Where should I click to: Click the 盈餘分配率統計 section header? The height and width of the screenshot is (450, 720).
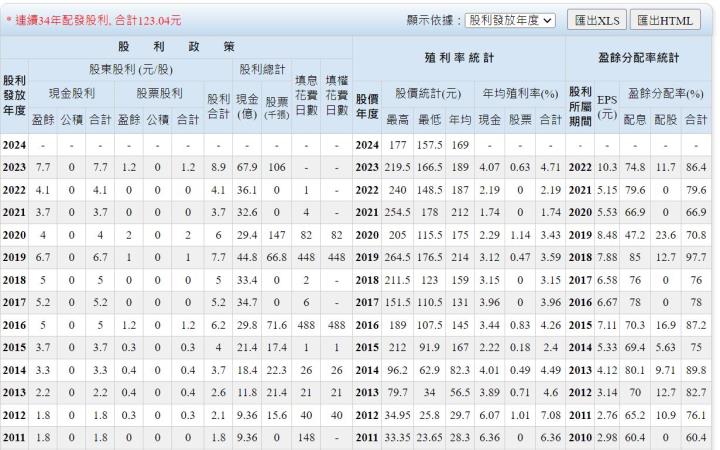638,58
